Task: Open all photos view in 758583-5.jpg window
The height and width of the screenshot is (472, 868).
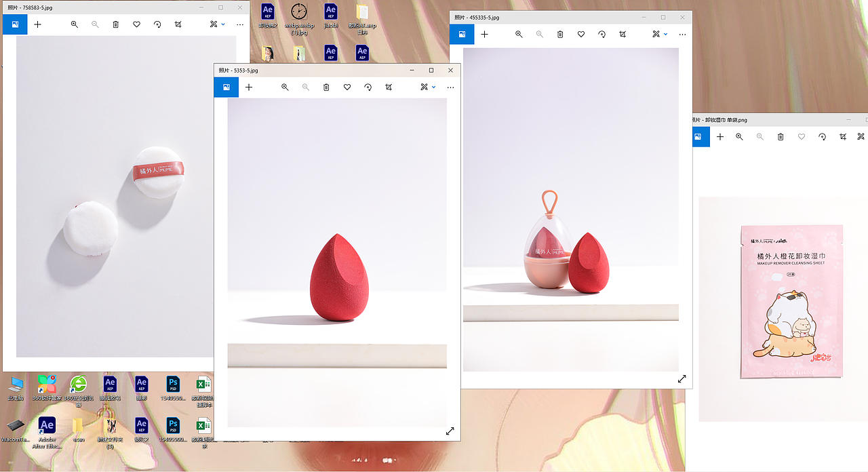Action: point(15,24)
